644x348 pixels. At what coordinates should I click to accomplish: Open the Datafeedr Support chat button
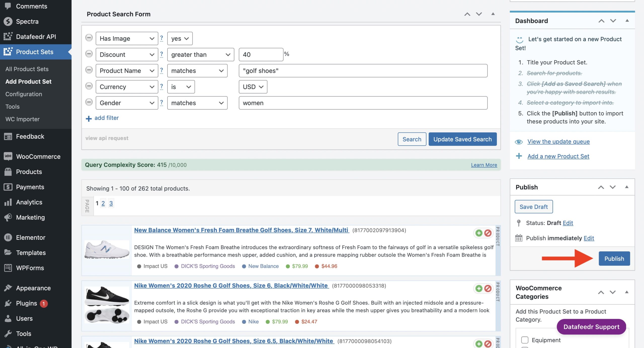591,327
